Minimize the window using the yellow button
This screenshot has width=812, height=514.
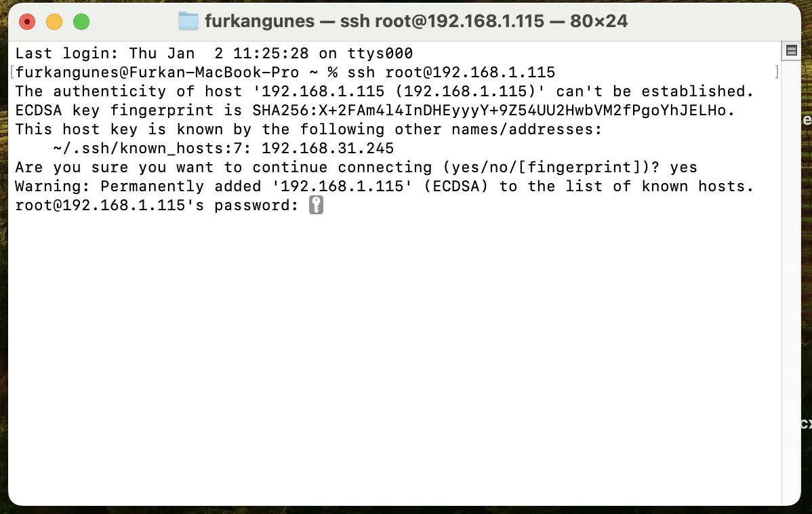pos(54,22)
